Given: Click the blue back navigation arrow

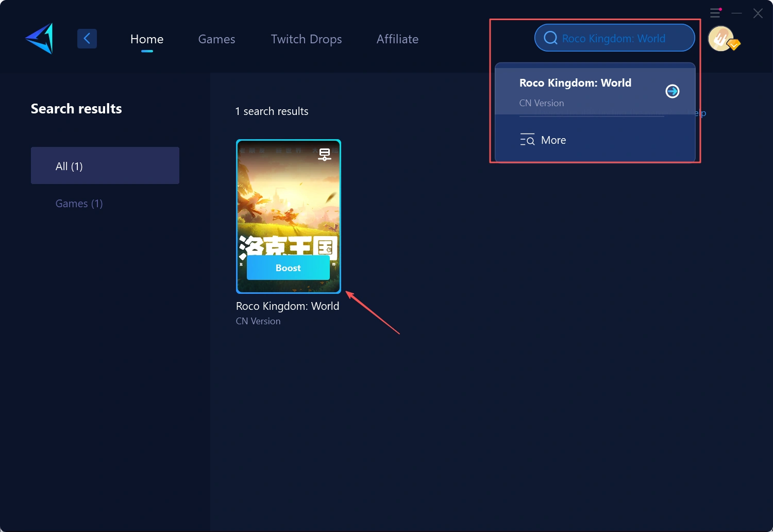Looking at the screenshot, I should (x=87, y=38).
